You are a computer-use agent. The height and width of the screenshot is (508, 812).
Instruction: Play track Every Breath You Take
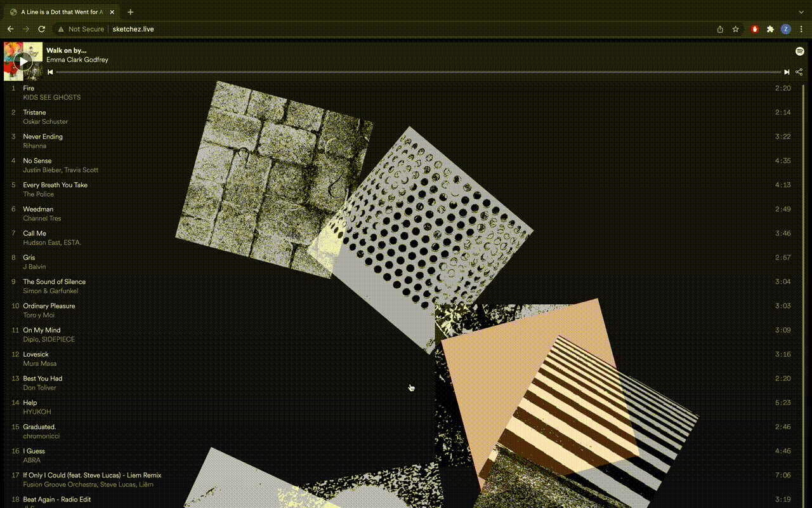[402, 189]
